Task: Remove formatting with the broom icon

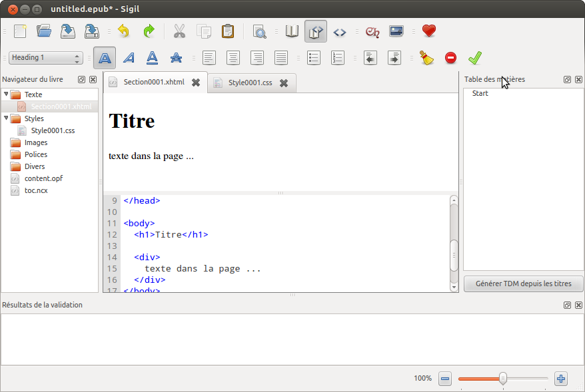Action: (x=427, y=58)
